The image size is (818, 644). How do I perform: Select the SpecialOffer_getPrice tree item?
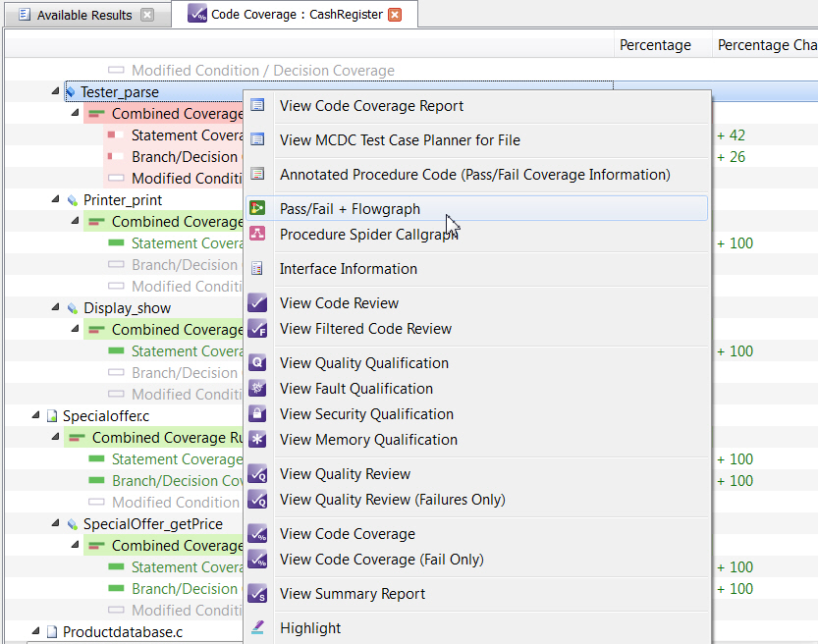[x=152, y=524]
